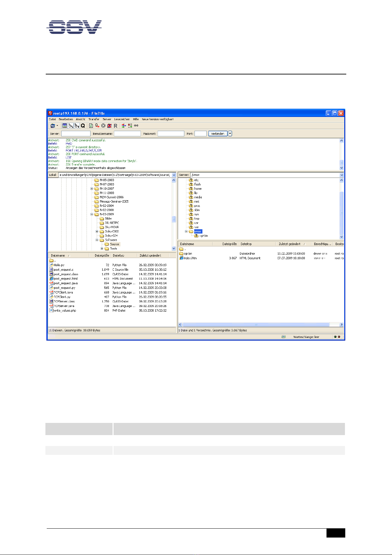Click 'Neue Version verfügbar!' menu entry
The image size is (392, 555).
coord(158,119)
